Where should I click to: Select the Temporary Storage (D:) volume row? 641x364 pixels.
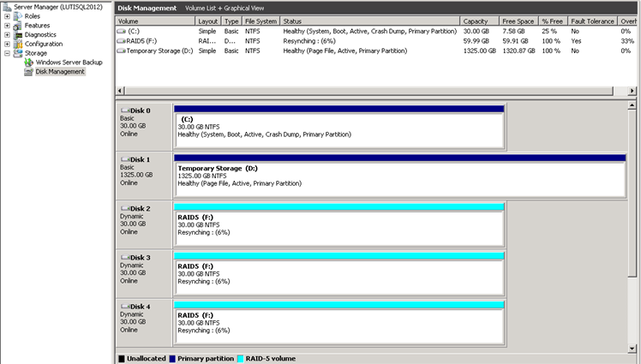pyautogui.click(x=376, y=51)
